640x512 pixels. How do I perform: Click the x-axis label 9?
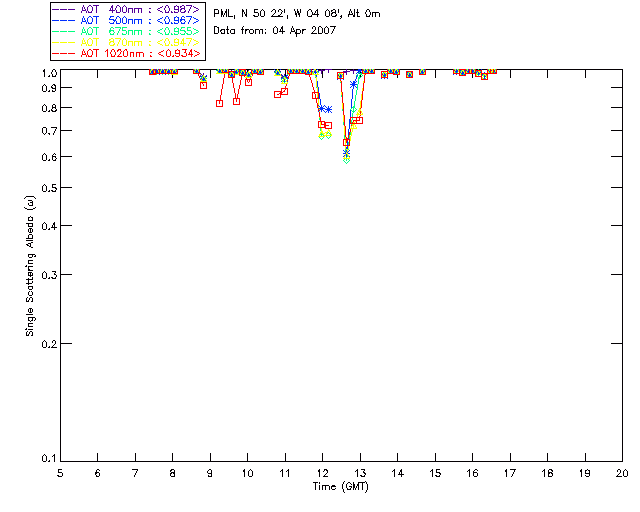point(210,473)
